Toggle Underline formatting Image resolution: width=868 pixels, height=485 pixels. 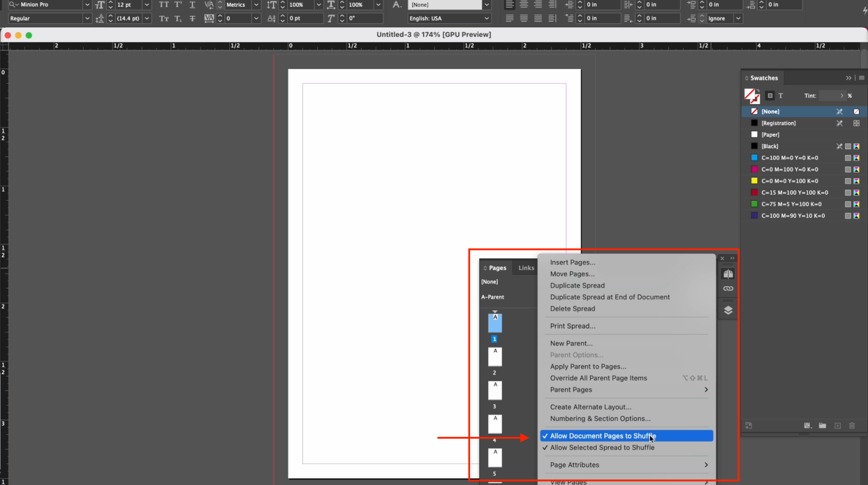point(192,5)
